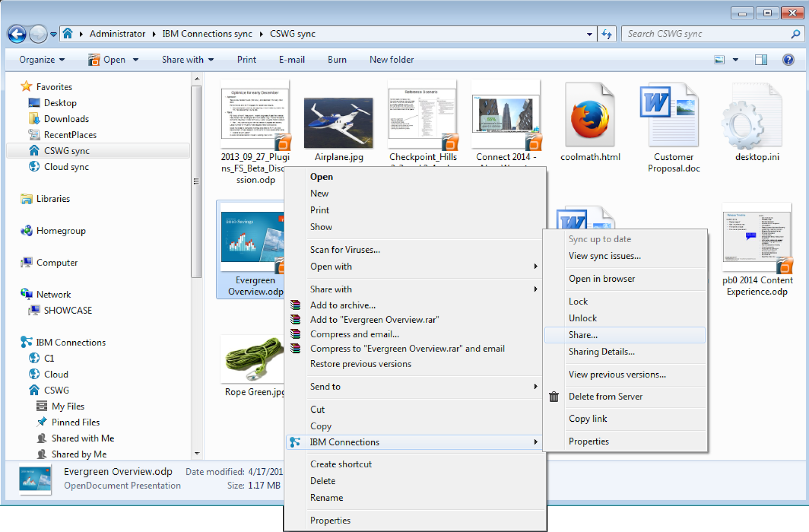Select RecentPlaces in Favorites

coord(70,135)
